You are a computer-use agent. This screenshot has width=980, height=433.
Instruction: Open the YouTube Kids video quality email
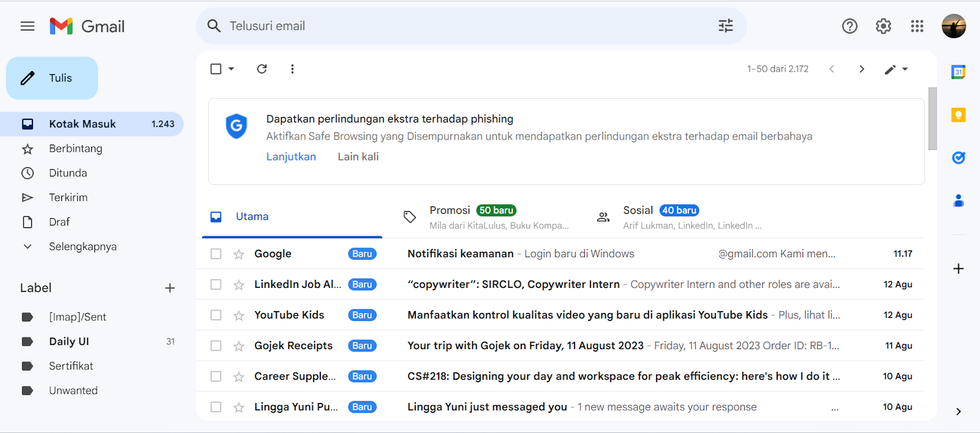point(560,315)
